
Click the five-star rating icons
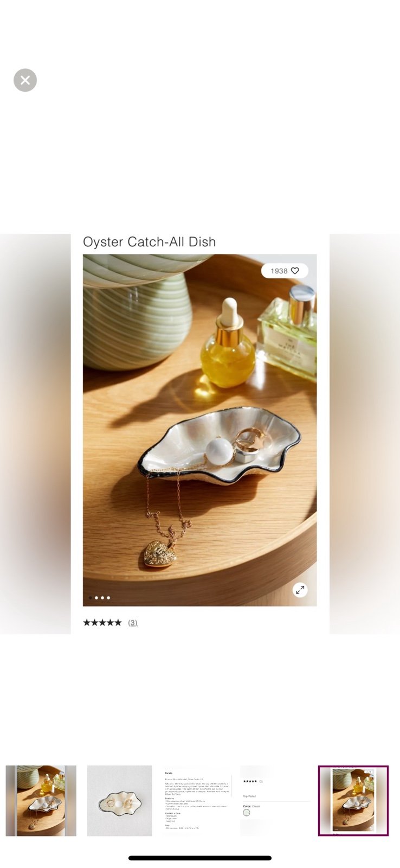click(102, 622)
